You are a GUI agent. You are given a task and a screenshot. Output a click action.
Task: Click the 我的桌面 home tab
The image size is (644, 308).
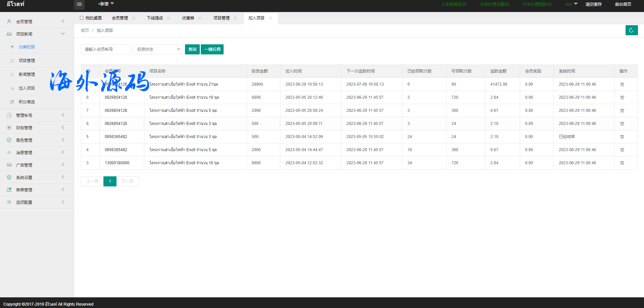91,18
